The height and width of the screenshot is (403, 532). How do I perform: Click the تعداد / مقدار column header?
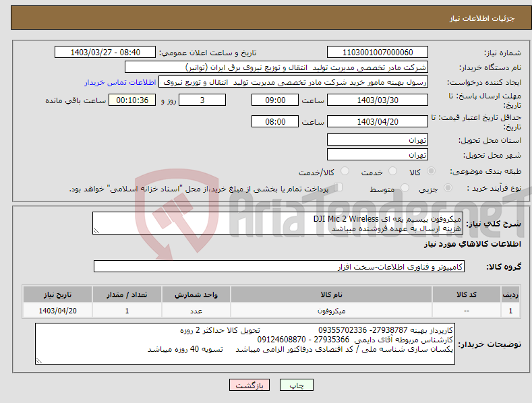(x=127, y=294)
